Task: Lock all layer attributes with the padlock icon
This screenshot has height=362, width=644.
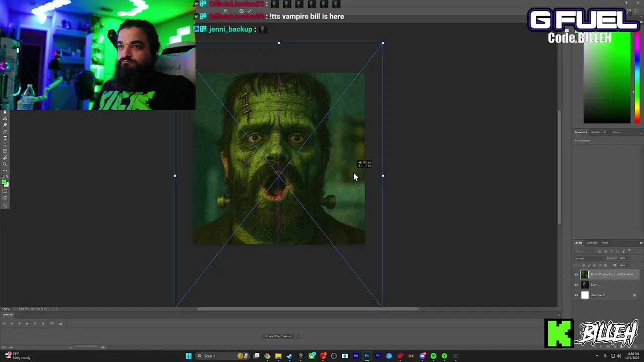Action: pyautogui.click(x=605, y=265)
